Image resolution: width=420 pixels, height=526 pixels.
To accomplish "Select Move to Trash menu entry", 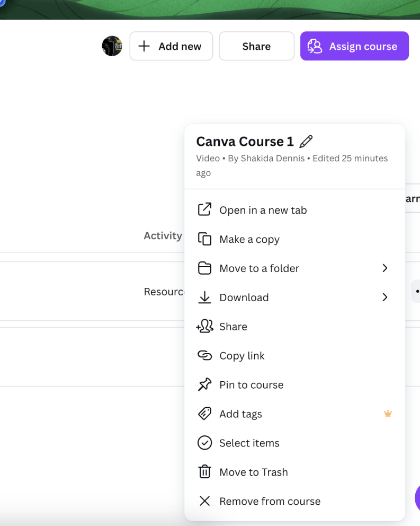I will 253,472.
